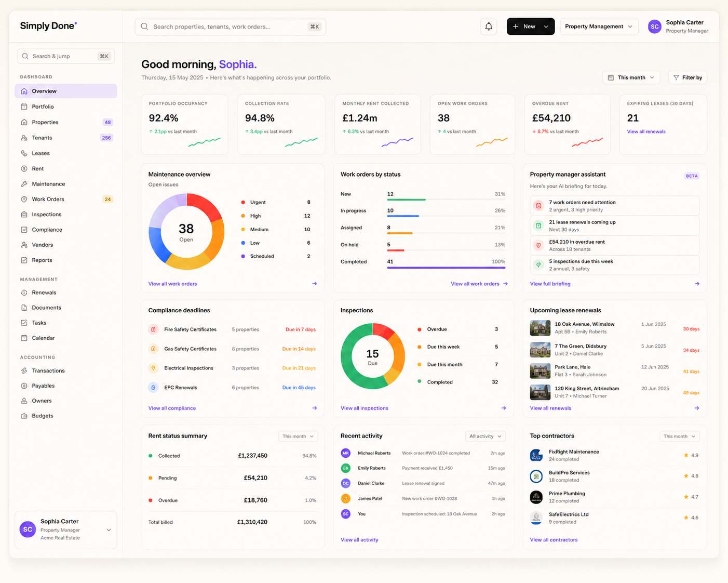
Task: Click the Portfolio Occupancy 92.4% card
Action: pyautogui.click(x=185, y=124)
